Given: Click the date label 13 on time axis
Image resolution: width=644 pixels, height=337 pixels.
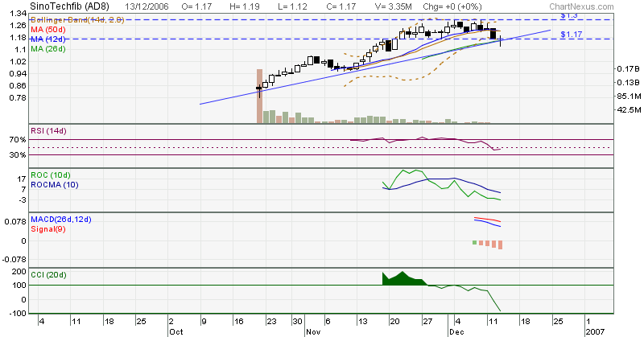Looking at the screenshot, I should pyautogui.click(x=363, y=322).
